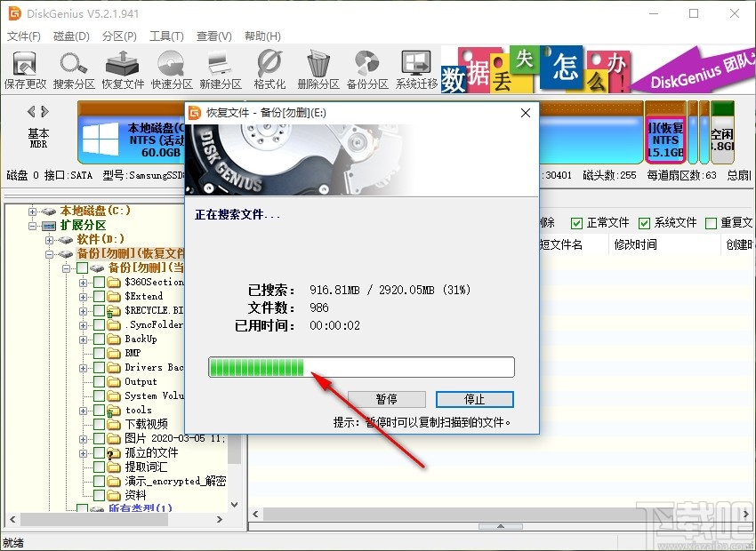Collapse the 备份[勿删](恢复文件) node
Image resolution: width=756 pixels, height=551 pixels.
click(x=49, y=254)
